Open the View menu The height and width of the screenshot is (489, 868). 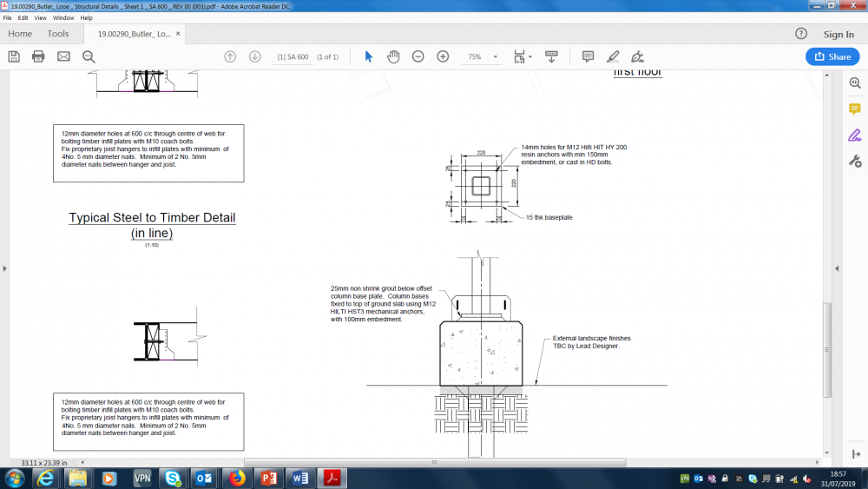[x=41, y=17]
